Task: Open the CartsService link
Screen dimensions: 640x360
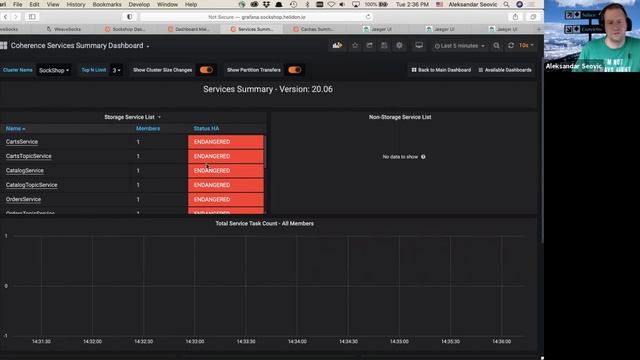Action: pos(22,142)
